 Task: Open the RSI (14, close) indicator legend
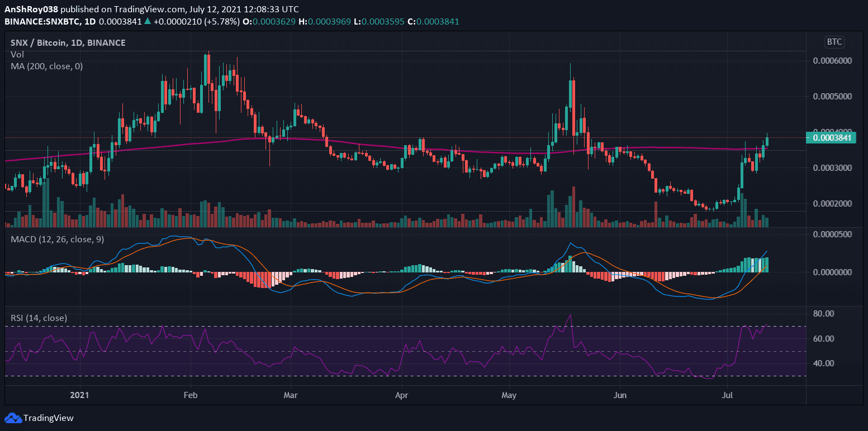point(39,318)
